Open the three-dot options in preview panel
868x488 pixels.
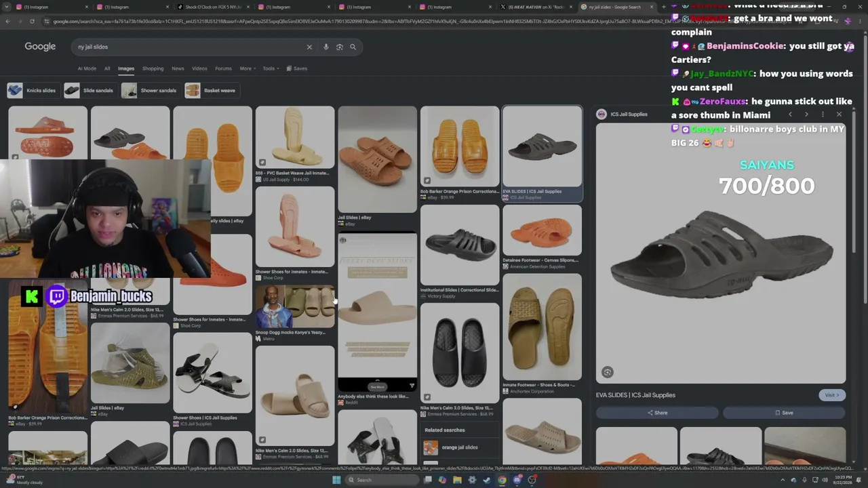point(823,115)
